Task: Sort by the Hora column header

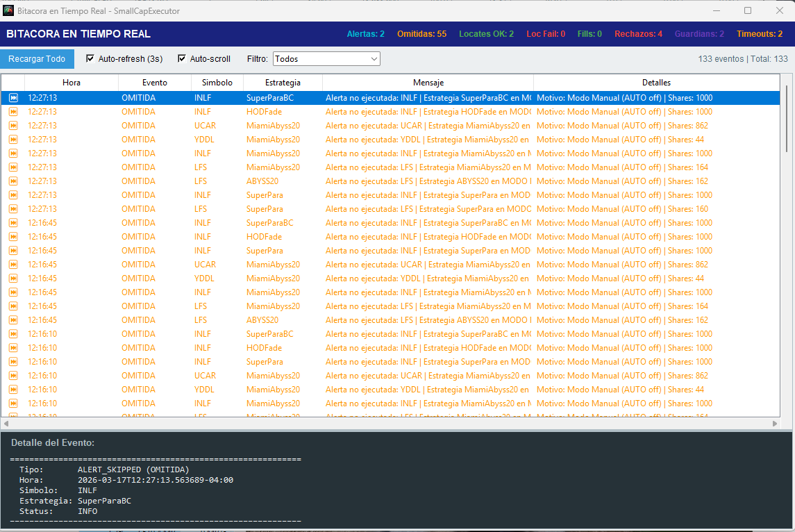Action: [x=72, y=83]
